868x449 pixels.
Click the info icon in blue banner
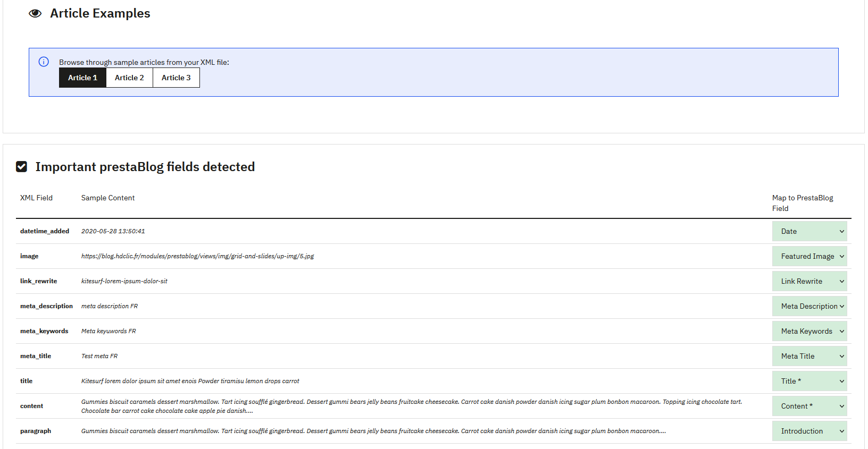tap(44, 62)
